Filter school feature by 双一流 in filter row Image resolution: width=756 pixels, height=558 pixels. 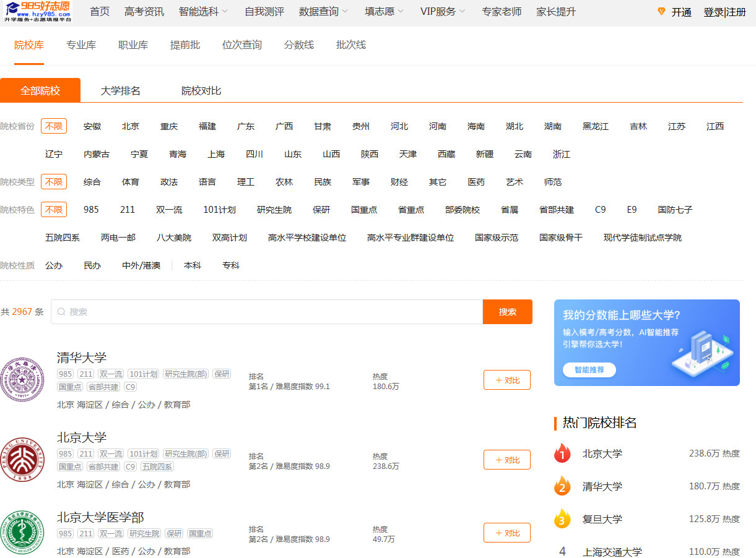tap(169, 210)
